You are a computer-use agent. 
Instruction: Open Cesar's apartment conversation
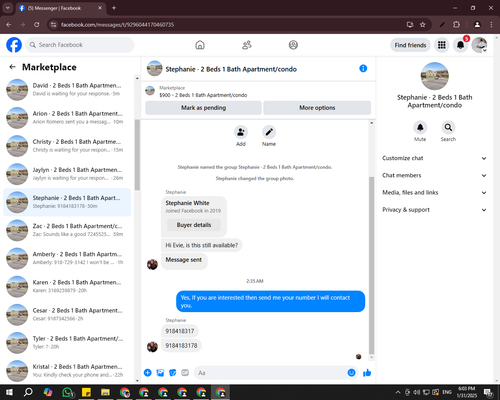pos(67,314)
